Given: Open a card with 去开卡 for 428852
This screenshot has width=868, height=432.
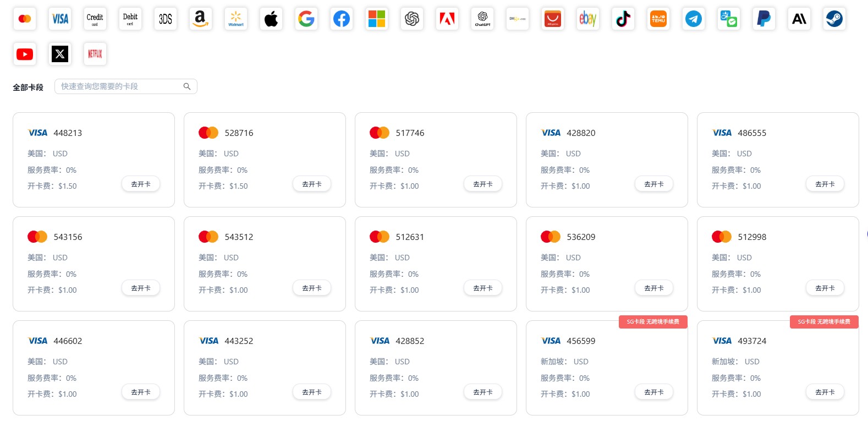Looking at the screenshot, I should 483,392.
